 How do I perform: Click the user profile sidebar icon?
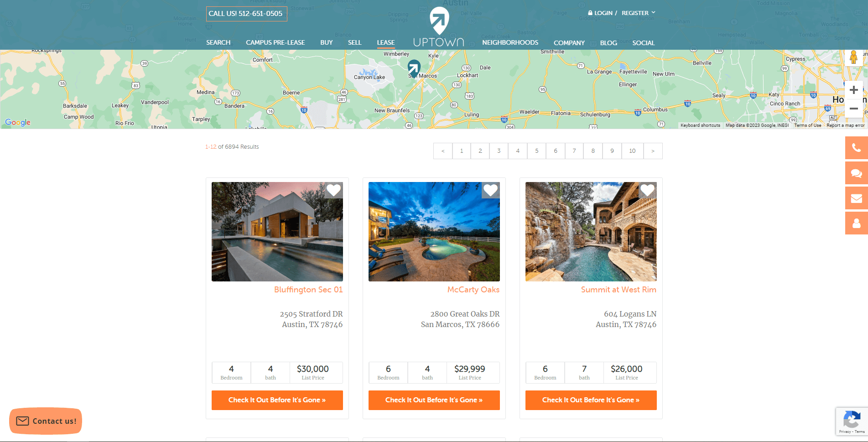[857, 223]
